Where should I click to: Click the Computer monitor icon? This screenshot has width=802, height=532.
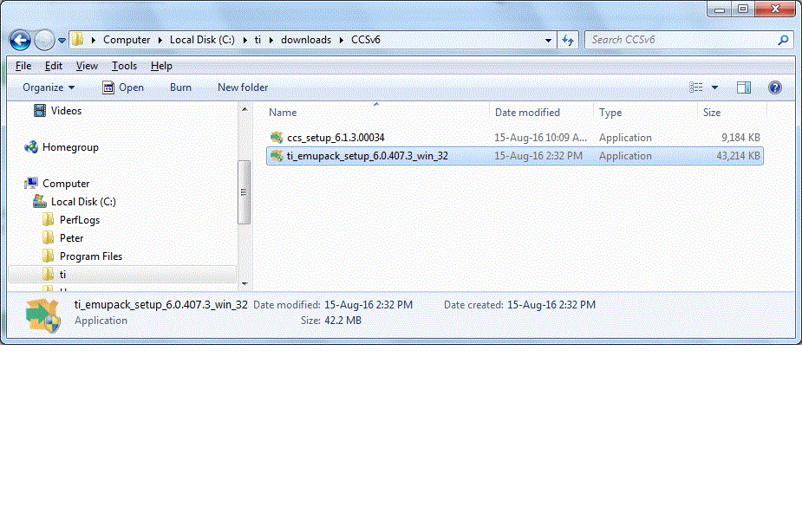pos(30,183)
